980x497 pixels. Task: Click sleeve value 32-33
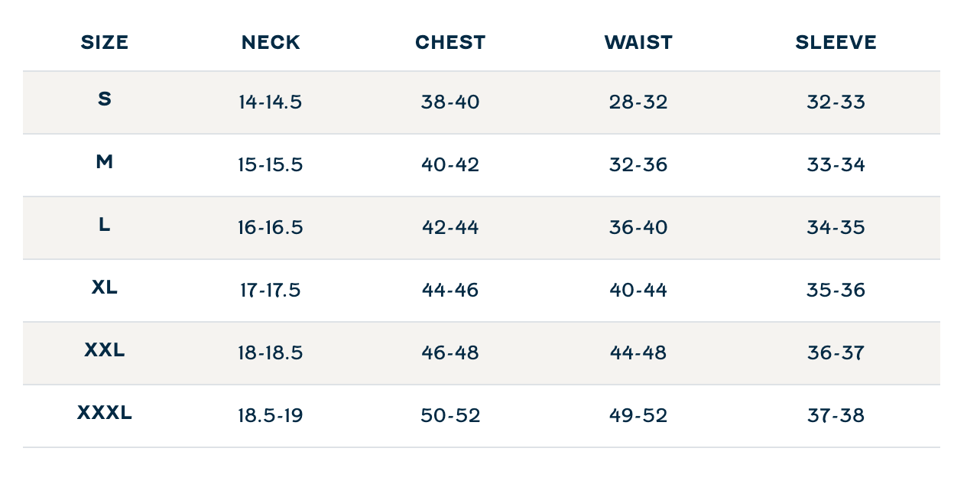point(836,102)
